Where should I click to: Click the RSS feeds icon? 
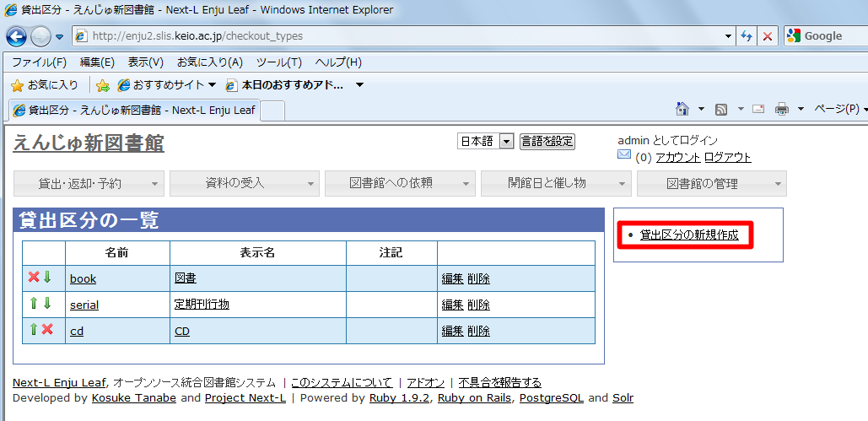tap(721, 109)
